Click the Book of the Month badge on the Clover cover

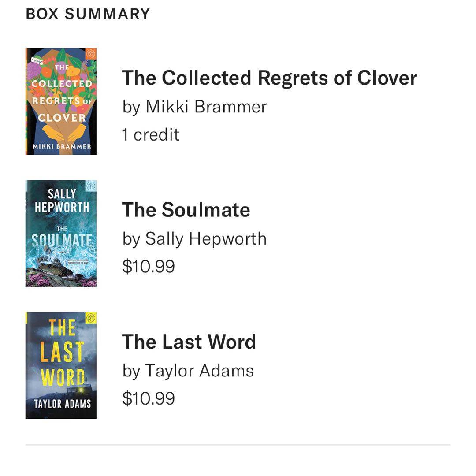pyautogui.click(x=91, y=54)
